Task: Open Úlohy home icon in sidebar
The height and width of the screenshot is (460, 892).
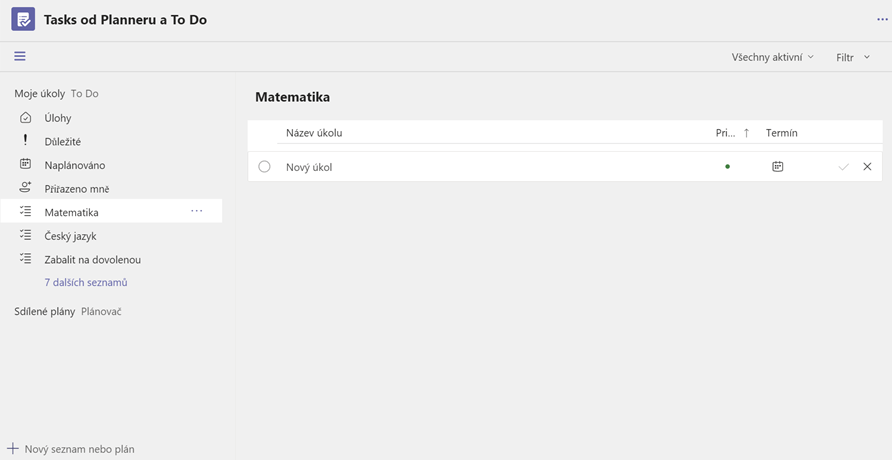Action: [26, 118]
